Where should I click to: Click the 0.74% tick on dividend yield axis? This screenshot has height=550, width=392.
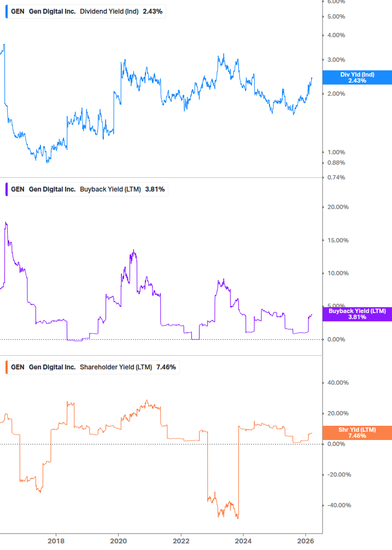(x=336, y=177)
